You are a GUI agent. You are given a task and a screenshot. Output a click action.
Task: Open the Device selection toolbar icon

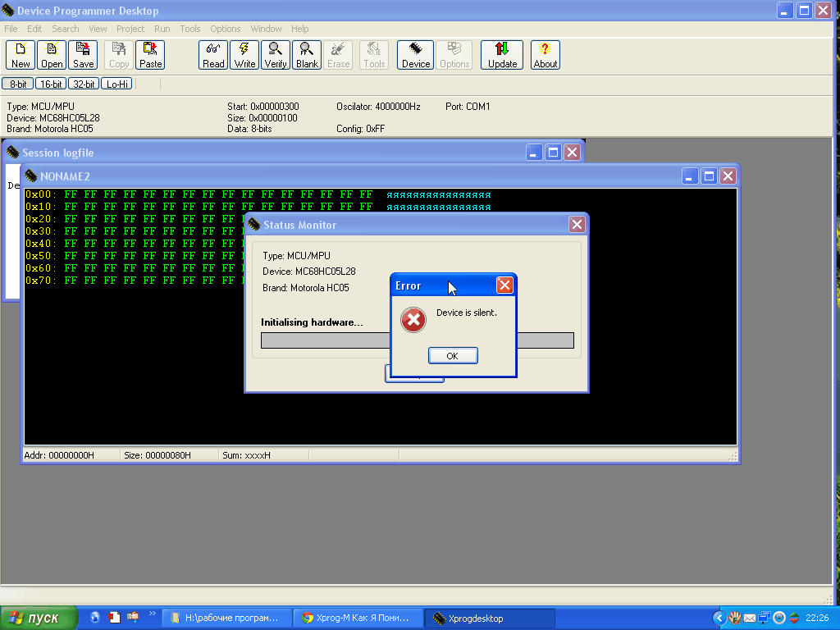point(416,55)
